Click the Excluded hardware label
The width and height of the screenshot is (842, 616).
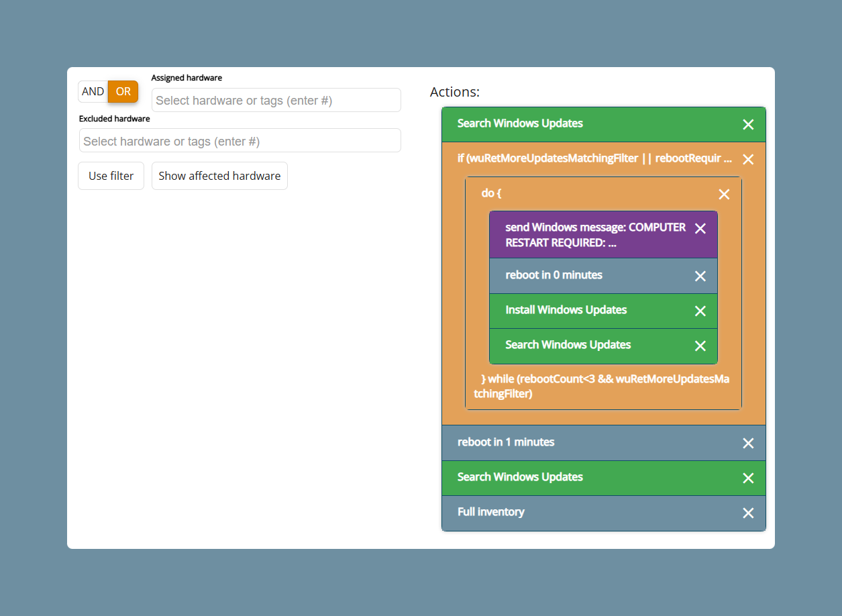(115, 119)
